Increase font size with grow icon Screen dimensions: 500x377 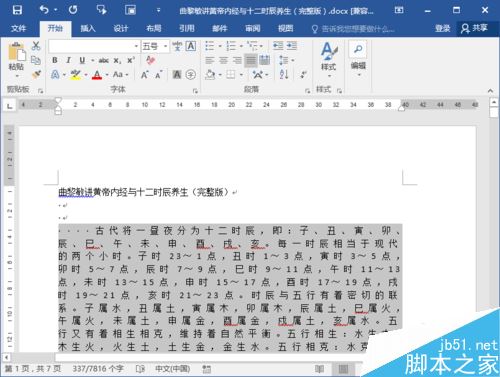click(144, 74)
